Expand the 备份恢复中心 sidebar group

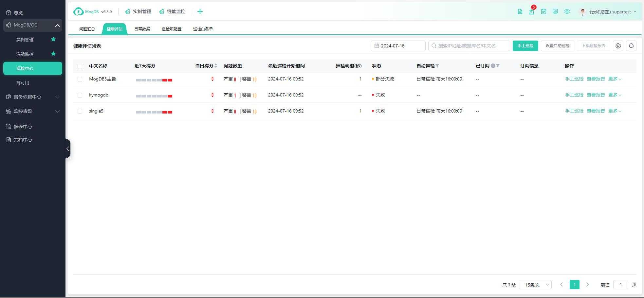coord(33,97)
